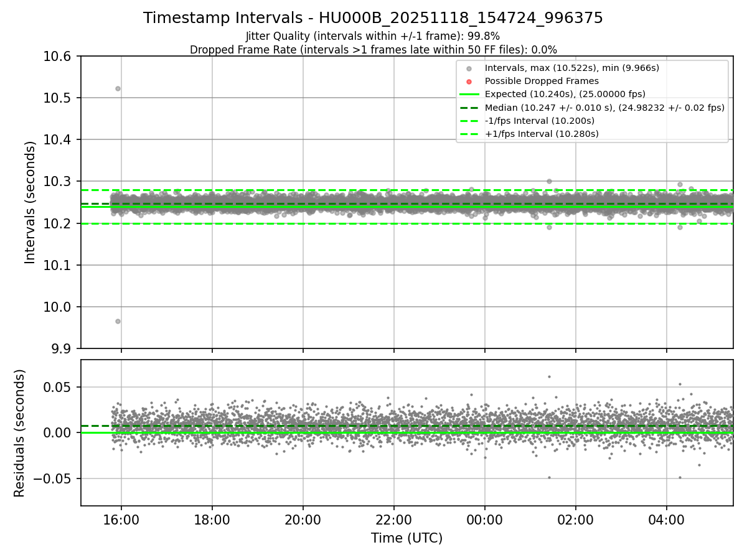Click the 18:00 x-axis tick label
Screen dimensions: 747x560
coord(212,519)
